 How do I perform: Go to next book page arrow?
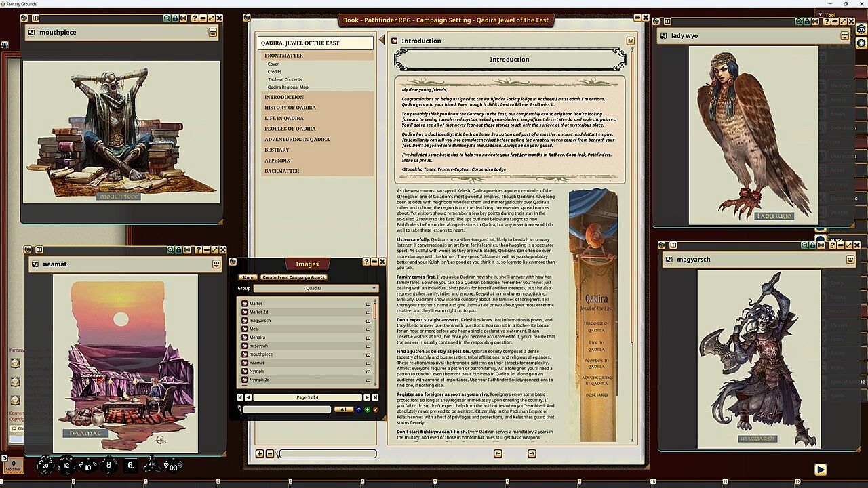point(532,453)
